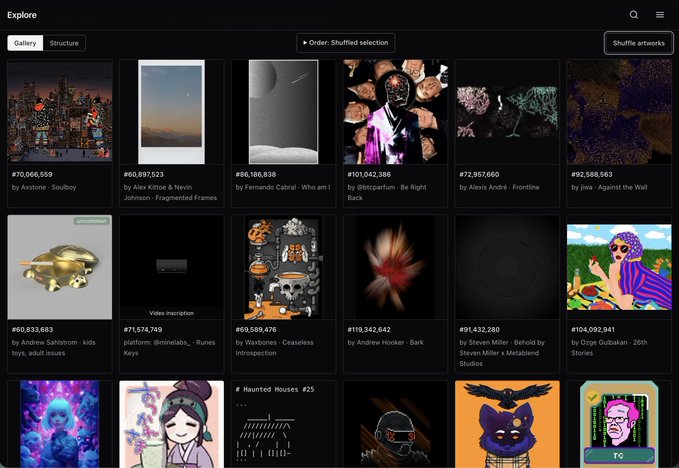Click caption by Alexis André · Frontline
Viewport: 679px width, 468px height.
pyautogui.click(x=499, y=187)
